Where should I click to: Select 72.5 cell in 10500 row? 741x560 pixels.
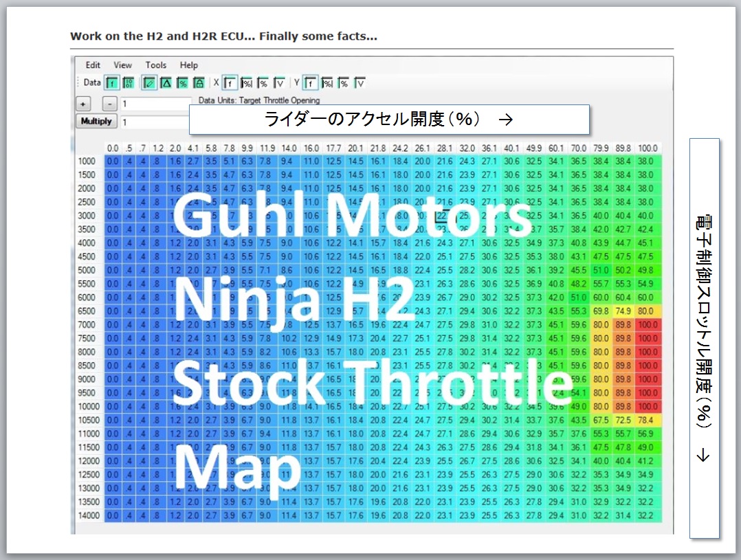coord(623,420)
